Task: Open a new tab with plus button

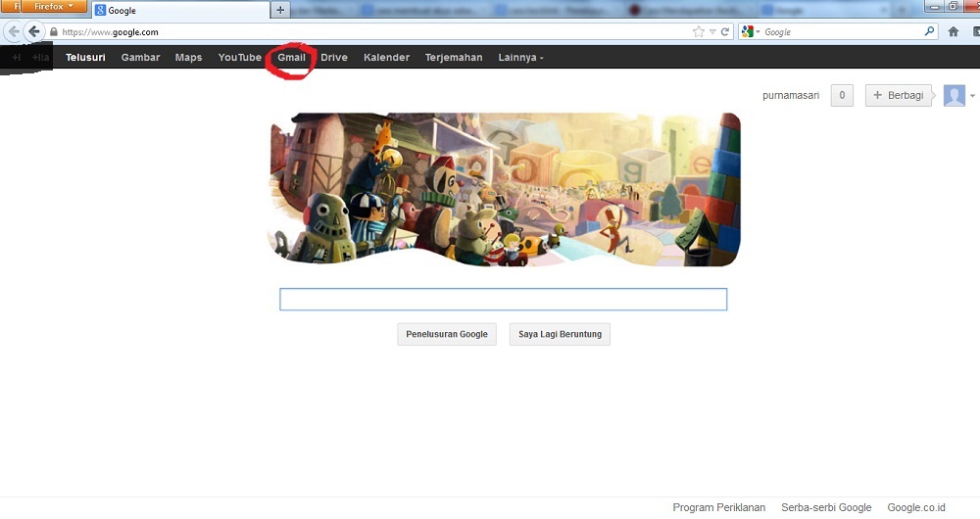Action: click(280, 10)
